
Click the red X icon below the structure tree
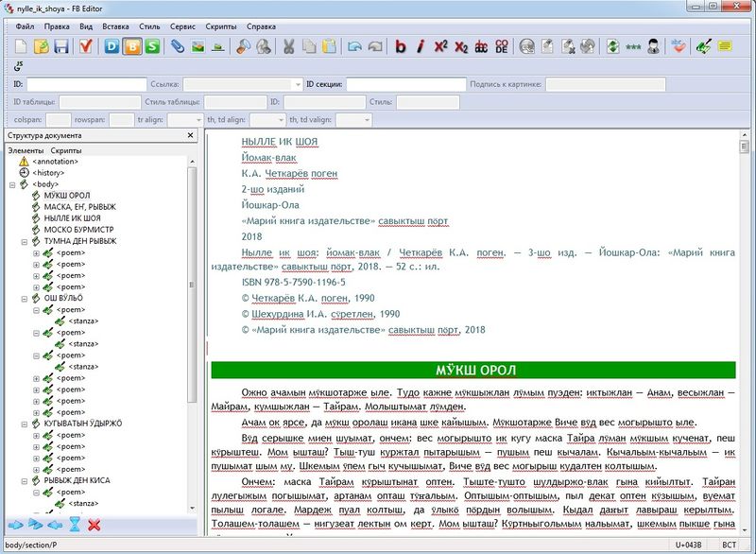[94, 525]
